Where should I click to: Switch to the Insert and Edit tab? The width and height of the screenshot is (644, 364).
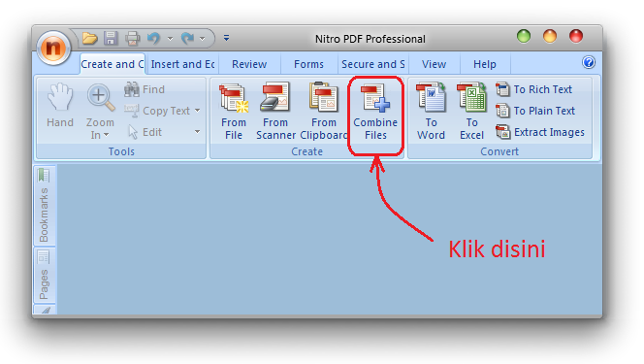tap(182, 64)
